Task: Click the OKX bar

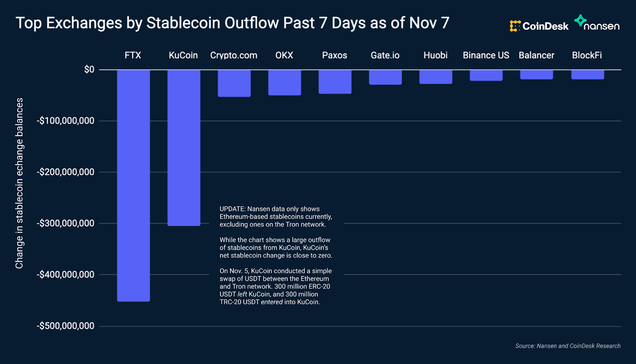Action: 285,83
